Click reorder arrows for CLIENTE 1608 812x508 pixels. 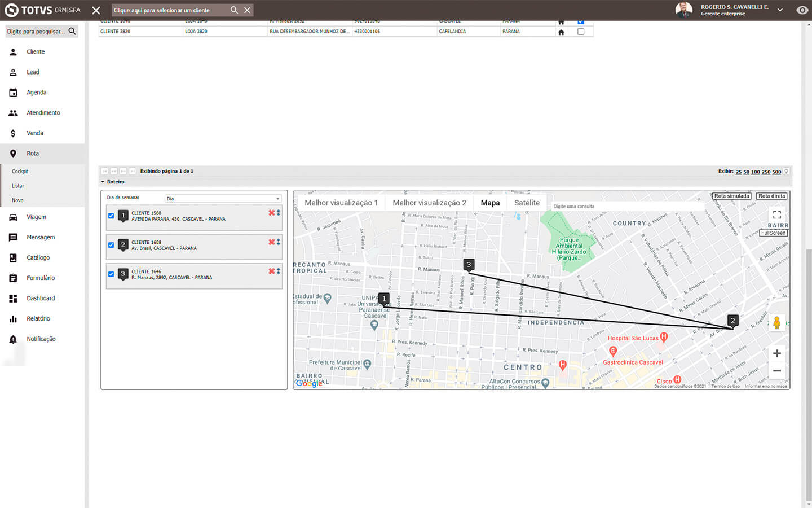pyautogui.click(x=279, y=242)
